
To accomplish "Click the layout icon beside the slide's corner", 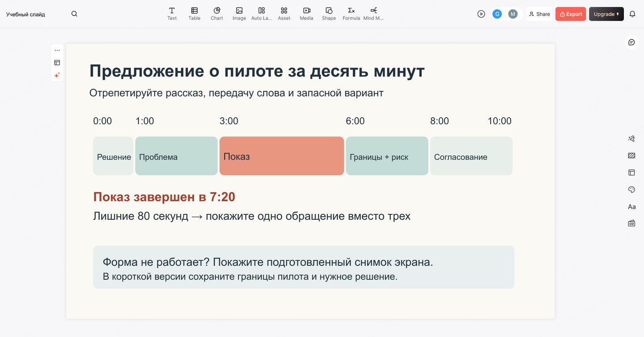I will pyautogui.click(x=57, y=63).
